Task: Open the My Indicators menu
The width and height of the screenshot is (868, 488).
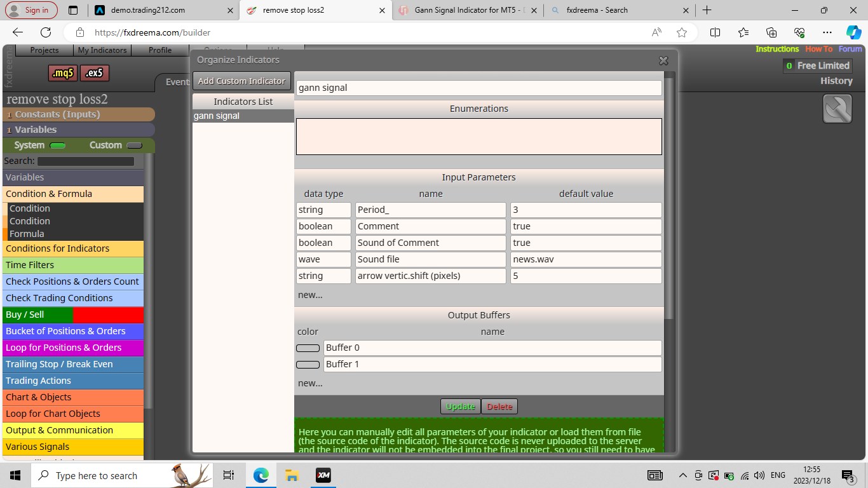Action: pos(102,50)
